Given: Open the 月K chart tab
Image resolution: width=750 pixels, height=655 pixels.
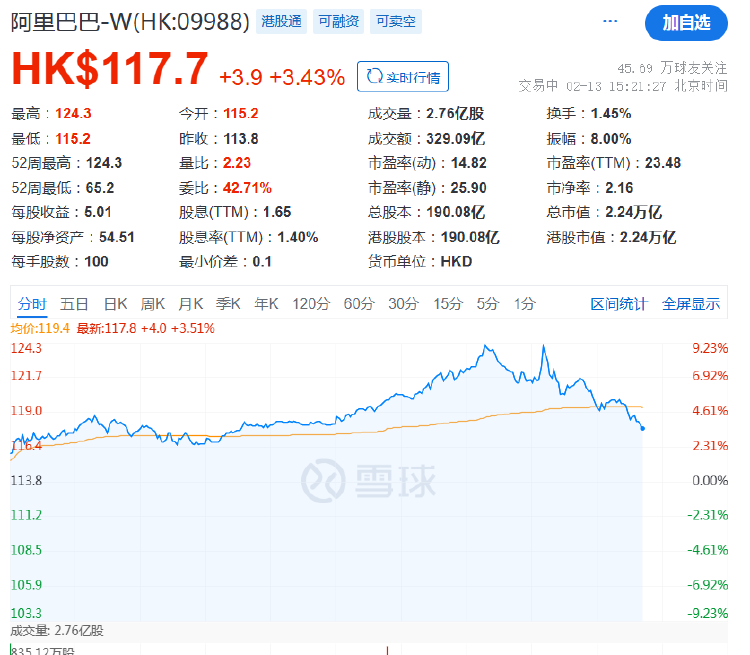Looking at the screenshot, I should tap(191, 304).
